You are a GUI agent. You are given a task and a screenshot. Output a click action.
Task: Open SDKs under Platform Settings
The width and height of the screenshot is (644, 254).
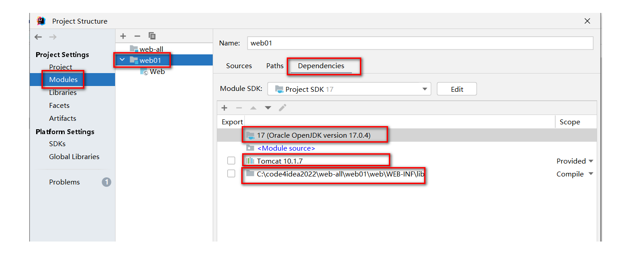pos(57,143)
